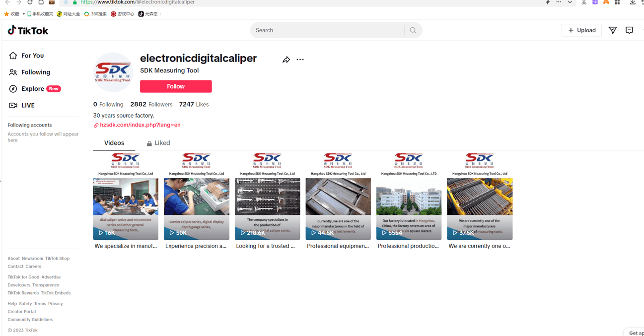Click the search magnifier icon
Screen dimensions: 644x336
(413, 30)
